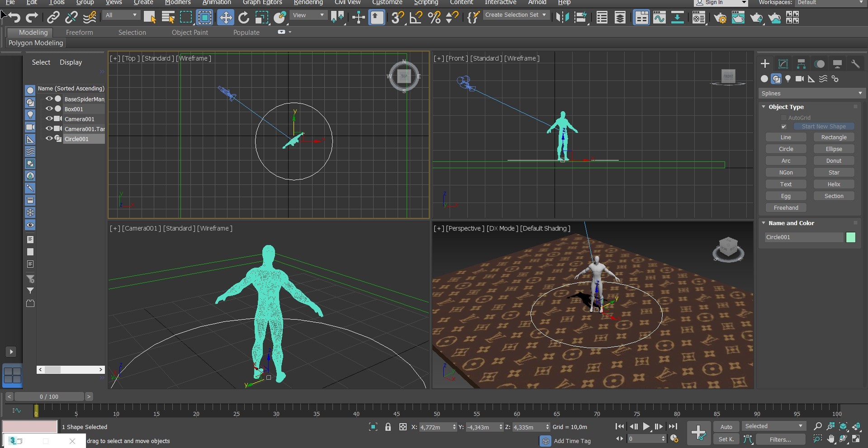This screenshot has height=448, width=868.
Task: Click the Circle001 object color swatch
Action: 850,237
